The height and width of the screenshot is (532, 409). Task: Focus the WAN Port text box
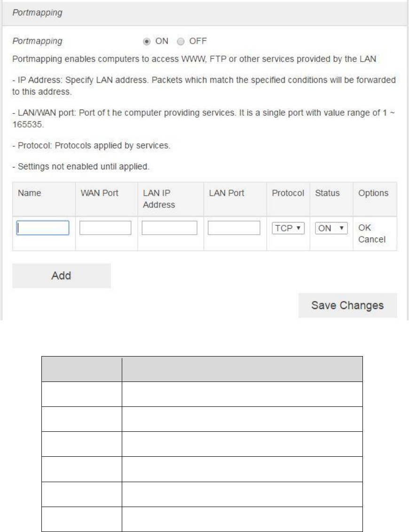pos(105,228)
